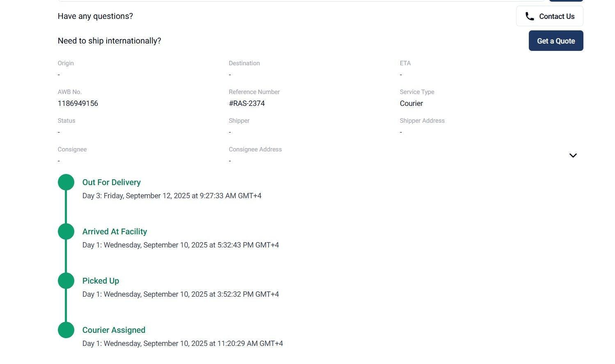Click the 11:20:29 AM courier assigned timestamp
Screen dimensions: 615x364
point(183,343)
